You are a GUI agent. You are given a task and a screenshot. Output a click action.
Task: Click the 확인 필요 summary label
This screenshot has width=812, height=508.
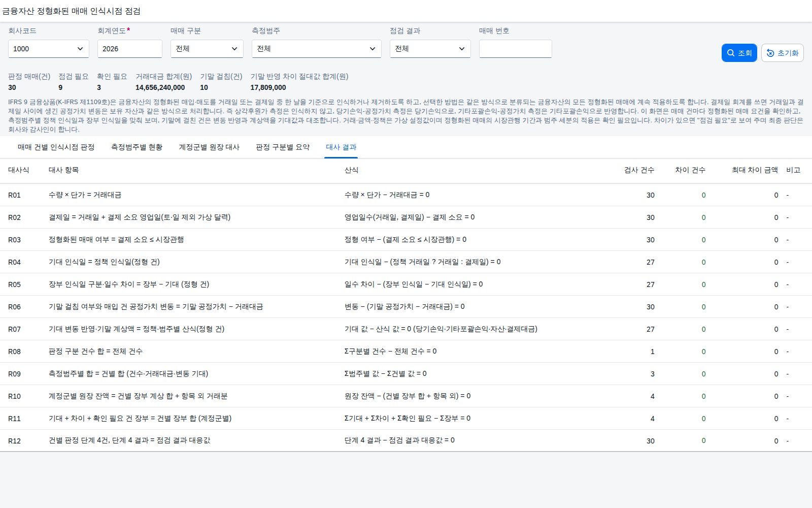pos(112,76)
